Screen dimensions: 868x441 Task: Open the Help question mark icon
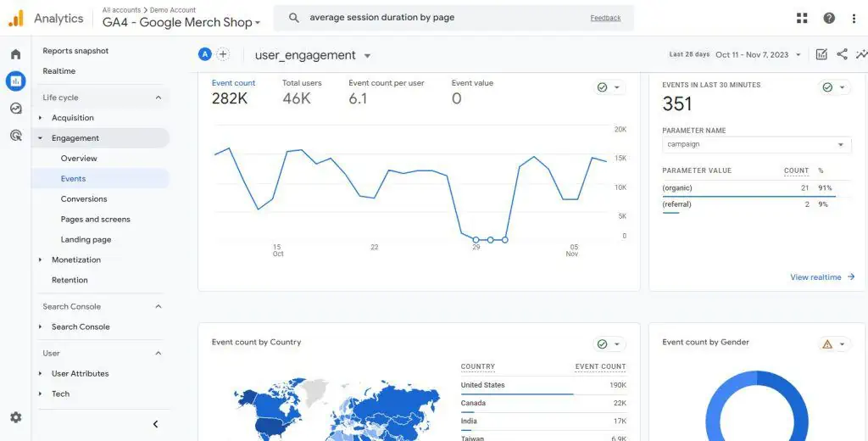829,18
